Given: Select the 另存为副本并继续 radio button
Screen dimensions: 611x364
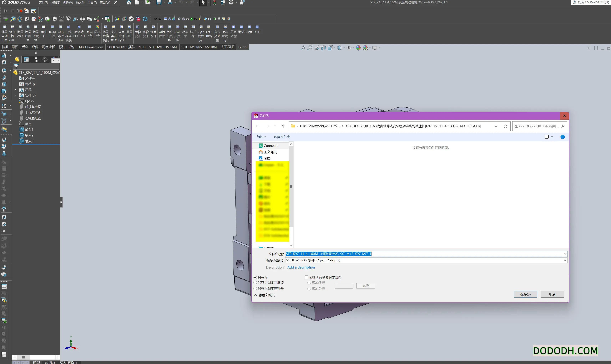Looking at the screenshot, I should [x=255, y=283].
